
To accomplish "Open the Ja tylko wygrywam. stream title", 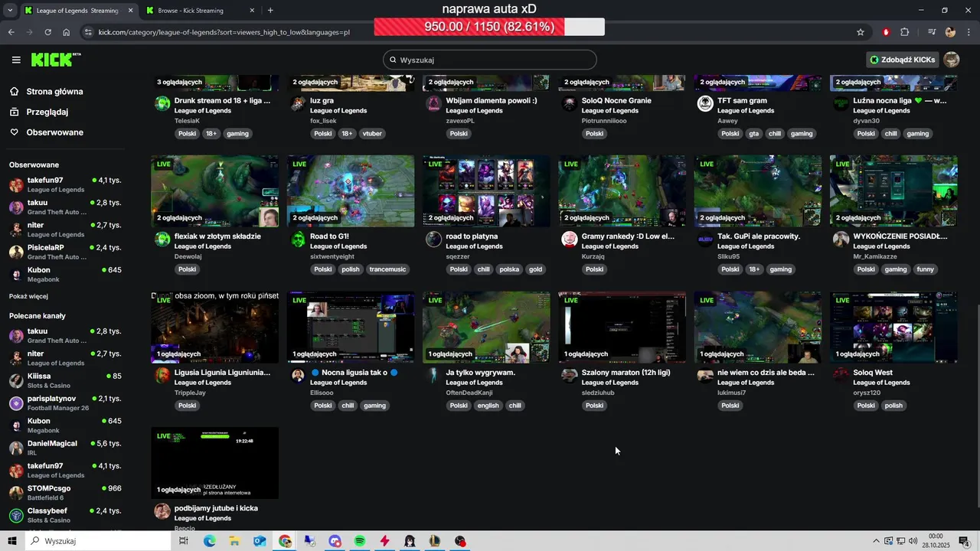I will (x=481, y=373).
